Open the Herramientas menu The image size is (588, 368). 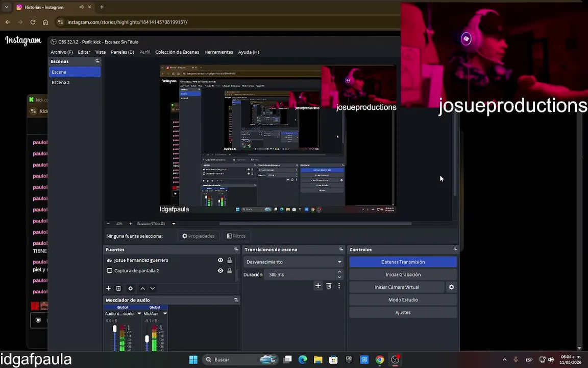218,52
